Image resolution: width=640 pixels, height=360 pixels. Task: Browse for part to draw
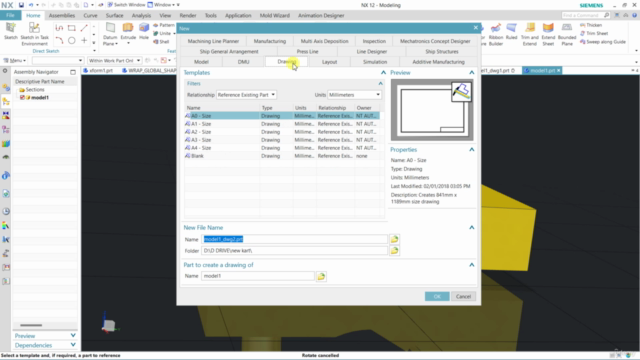coord(321,276)
